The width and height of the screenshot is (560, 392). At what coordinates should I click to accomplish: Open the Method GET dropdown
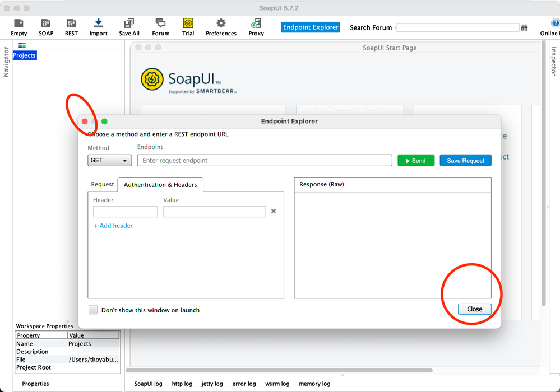point(110,161)
